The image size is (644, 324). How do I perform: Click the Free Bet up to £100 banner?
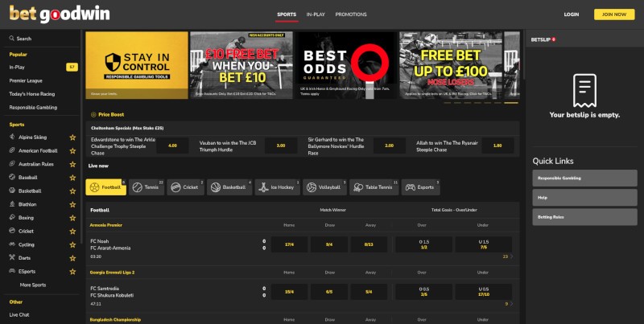pos(450,65)
